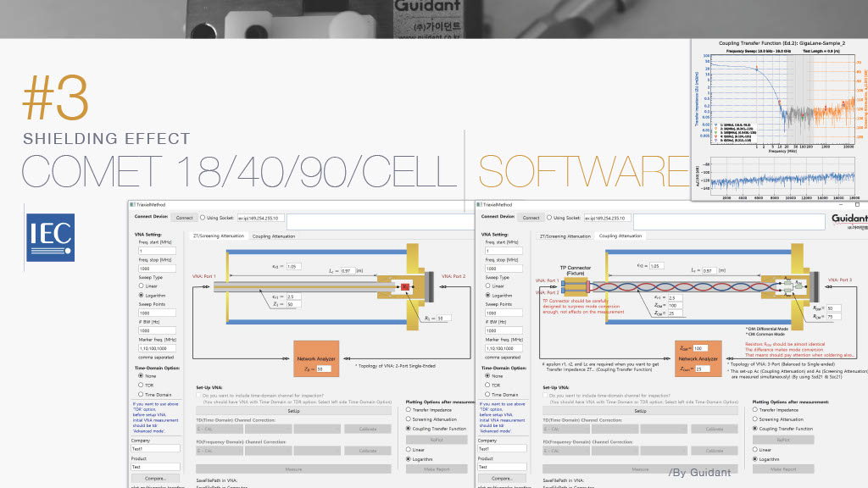The height and width of the screenshot is (488, 868).
Task: Maximize the right TriaxialMethod window
Action: click(x=858, y=205)
